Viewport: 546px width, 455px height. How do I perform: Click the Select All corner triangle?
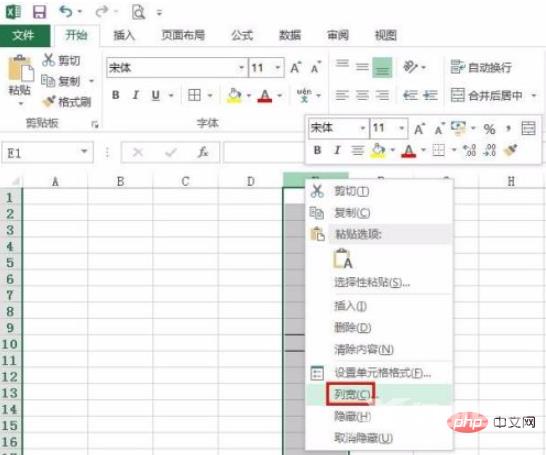(15, 181)
